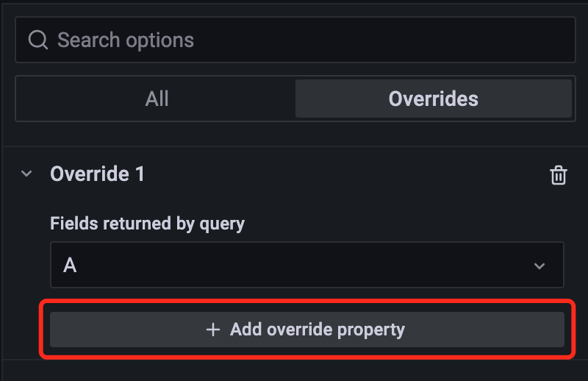588x381 pixels.
Task: Click the plus icon on Add override property
Action: pyautogui.click(x=213, y=330)
